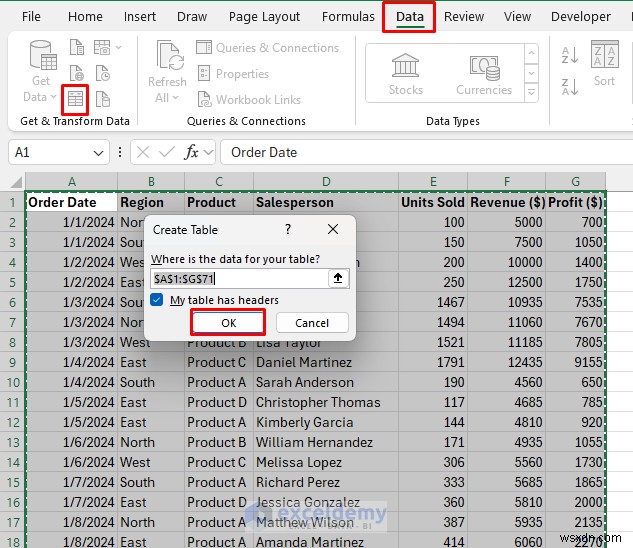Select column G header
Image resolution: width=633 pixels, height=548 pixels.
coord(575,182)
